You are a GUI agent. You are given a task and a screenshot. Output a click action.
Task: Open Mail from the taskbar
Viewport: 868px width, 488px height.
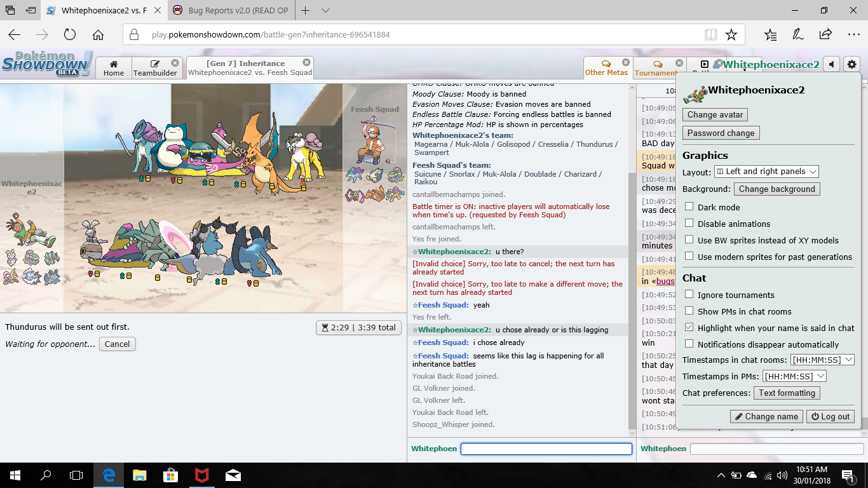pyautogui.click(x=233, y=475)
